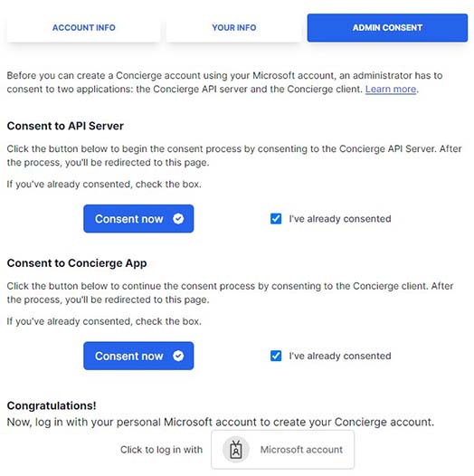Click the "check the box" hint under API Server

[104, 185]
